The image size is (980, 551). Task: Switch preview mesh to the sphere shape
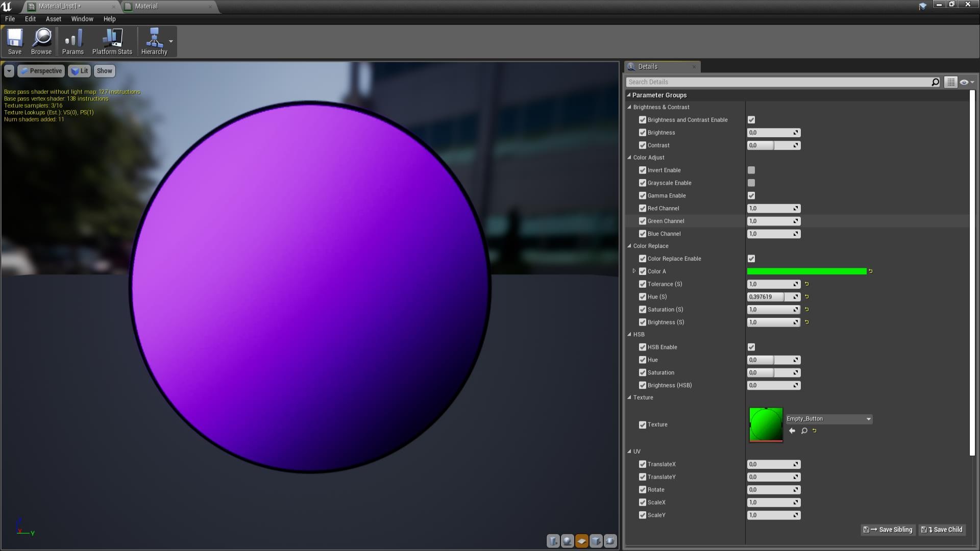(x=567, y=541)
